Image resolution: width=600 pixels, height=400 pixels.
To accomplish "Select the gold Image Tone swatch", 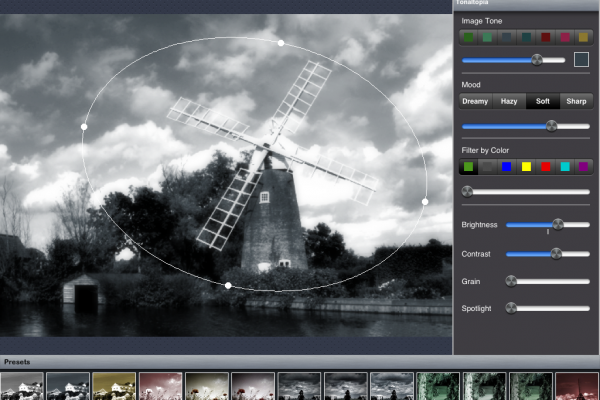I will click(583, 37).
